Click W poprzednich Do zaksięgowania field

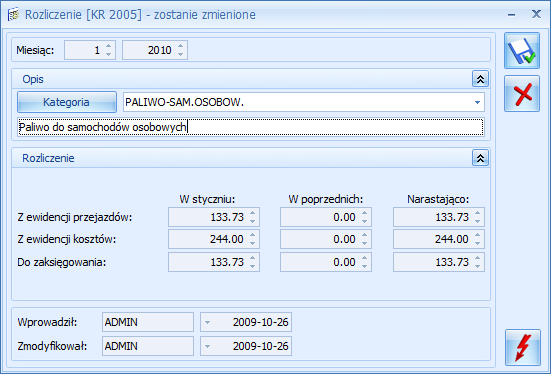[326, 262]
